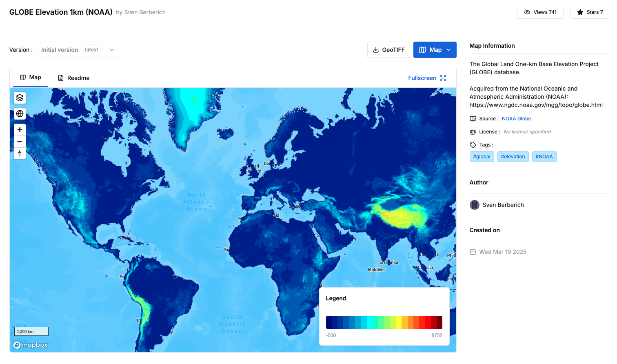Click the North Atlantic Ocean label
The width and height of the screenshot is (617, 364).
(x=197, y=202)
